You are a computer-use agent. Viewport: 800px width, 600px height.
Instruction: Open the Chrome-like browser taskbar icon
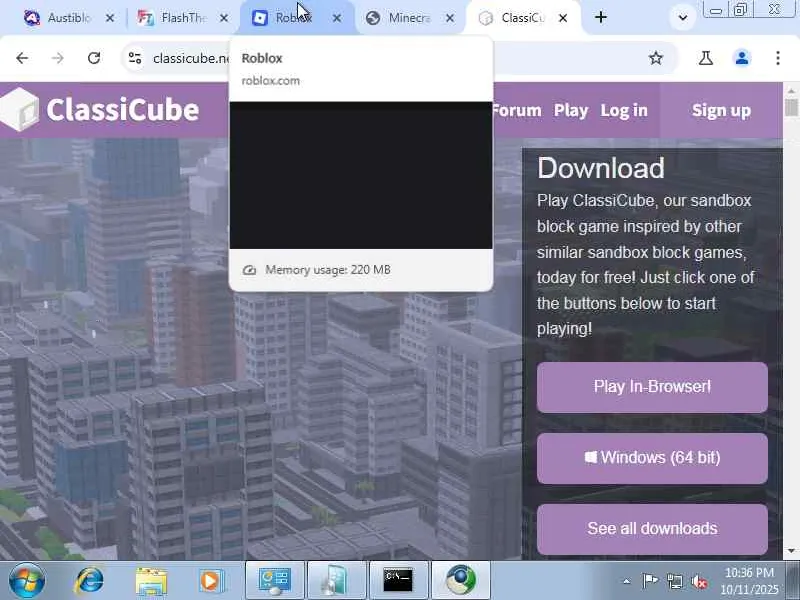461,580
